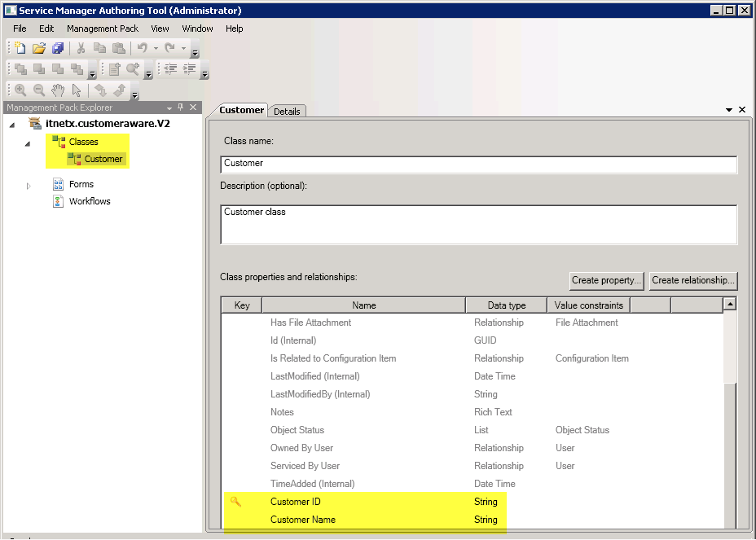This screenshot has height=540, width=756.
Task: Pin the Management Pack Explorer panel
Action: point(180,108)
